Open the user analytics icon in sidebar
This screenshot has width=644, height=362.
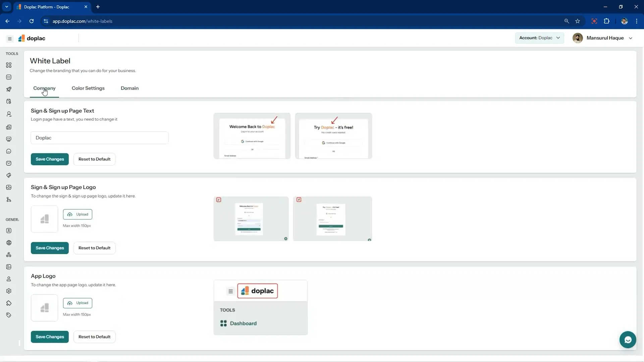pyautogui.click(x=9, y=114)
